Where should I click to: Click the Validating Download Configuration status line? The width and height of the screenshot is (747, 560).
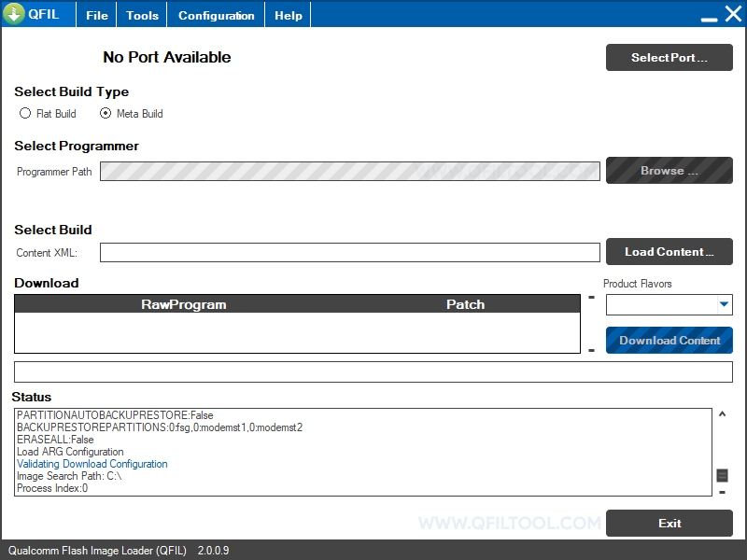point(92,464)
